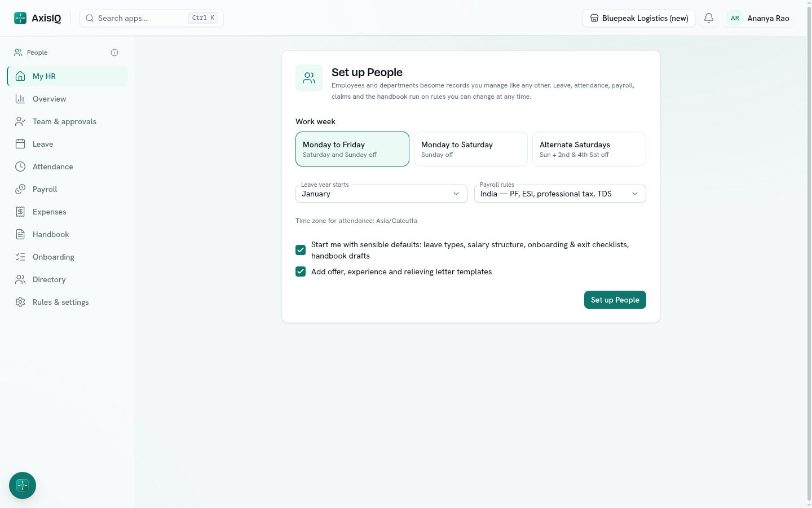Open the notifications bell
The height and width of the screenshot is (508, 812).
click(x=709, y=18)
